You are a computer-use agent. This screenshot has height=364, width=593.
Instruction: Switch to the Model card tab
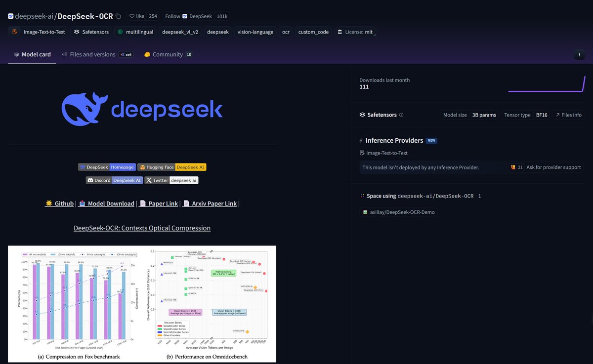[32, 54]
